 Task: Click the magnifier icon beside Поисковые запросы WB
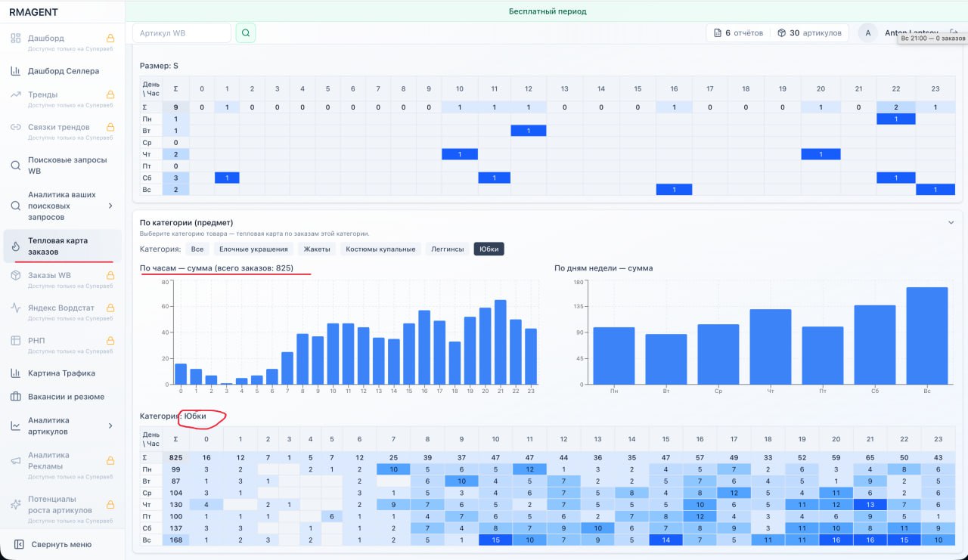[15, 166]
